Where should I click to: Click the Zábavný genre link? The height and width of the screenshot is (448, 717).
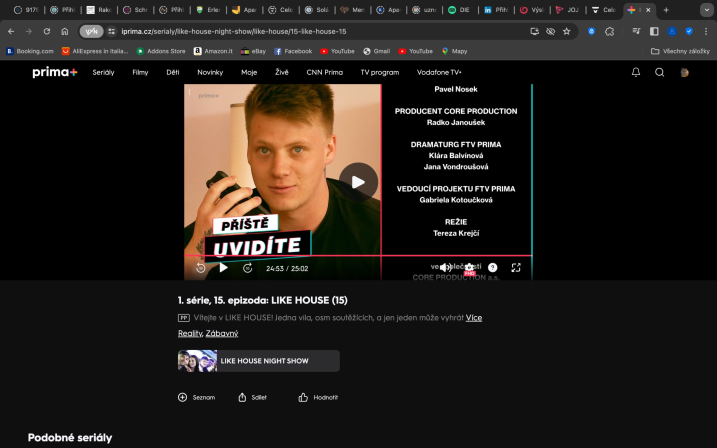pyautogui.click(x=222, y=333)
